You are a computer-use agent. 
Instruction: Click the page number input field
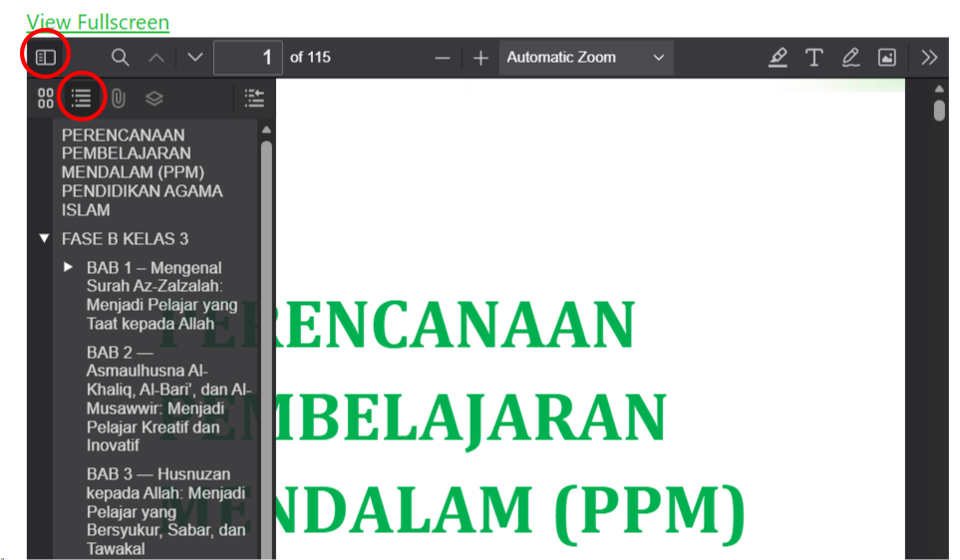coord(248,58)
